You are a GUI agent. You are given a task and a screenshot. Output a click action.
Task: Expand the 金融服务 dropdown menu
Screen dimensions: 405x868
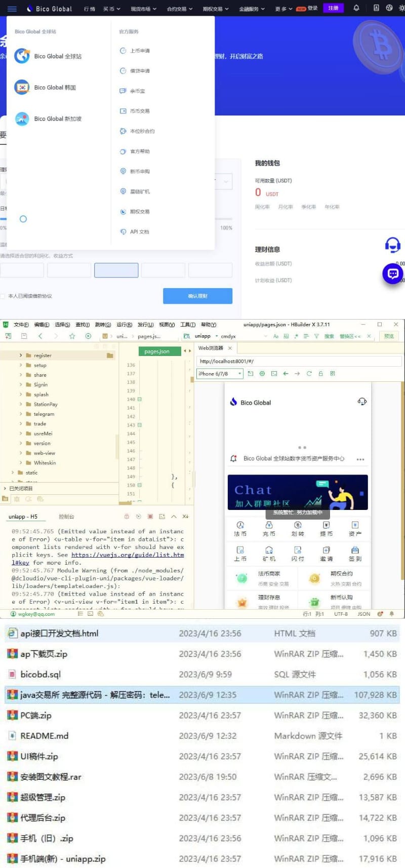point(252,9)
